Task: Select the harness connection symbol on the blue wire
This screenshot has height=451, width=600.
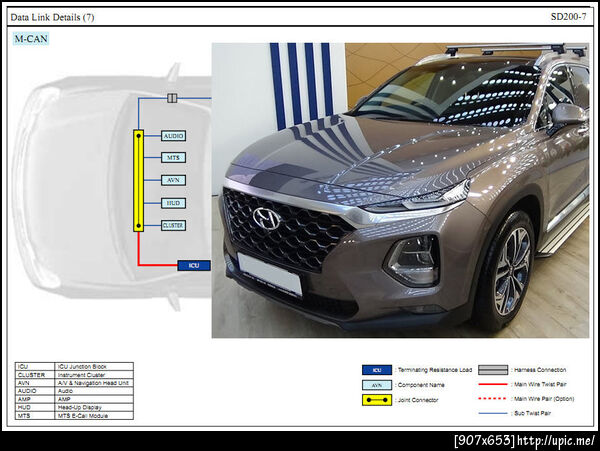Action: 172,98
